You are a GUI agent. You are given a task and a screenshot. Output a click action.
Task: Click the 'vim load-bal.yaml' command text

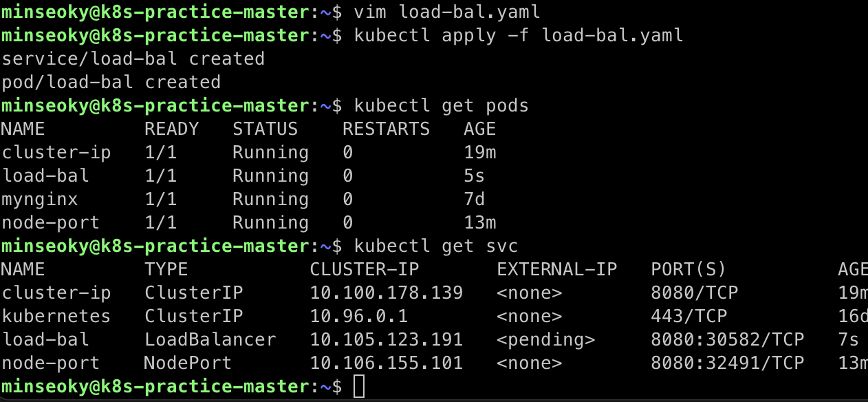coord(447,12)
